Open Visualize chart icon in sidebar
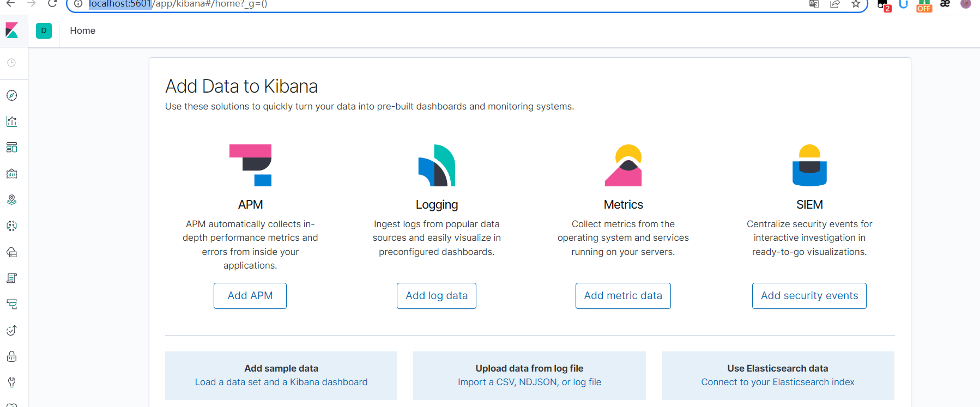Viewport: 980px width, 407px height. [11, 122]
